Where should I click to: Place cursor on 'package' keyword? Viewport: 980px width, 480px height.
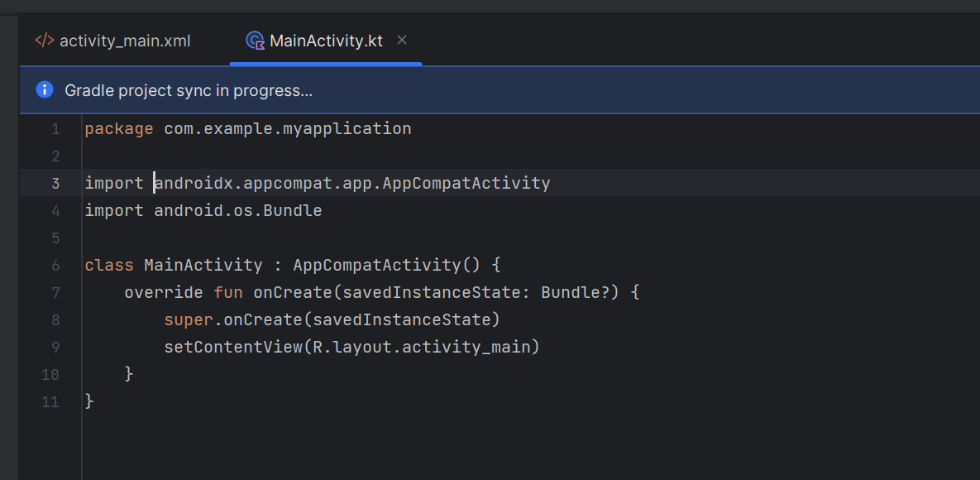tap(118, 129)
